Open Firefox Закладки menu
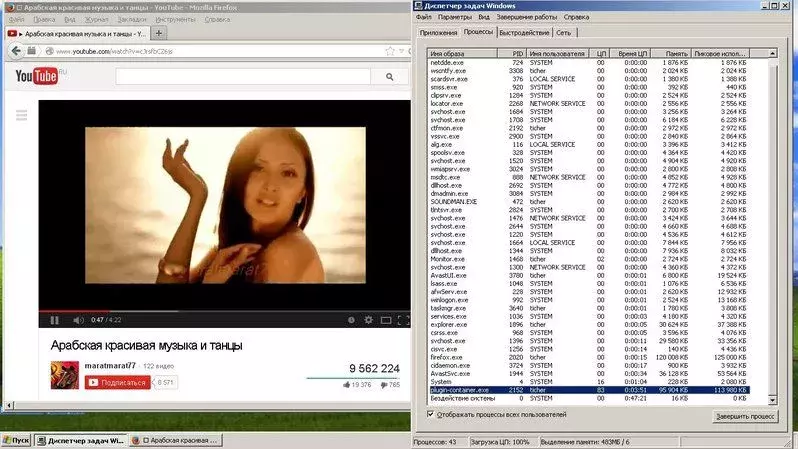 pyautogui.click(x=132, y=19)
